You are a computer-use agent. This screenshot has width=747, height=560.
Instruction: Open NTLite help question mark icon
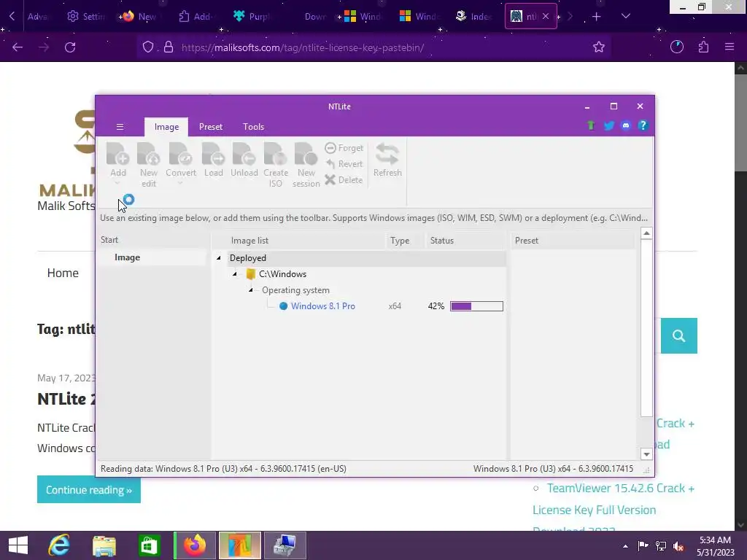[643, 125]
